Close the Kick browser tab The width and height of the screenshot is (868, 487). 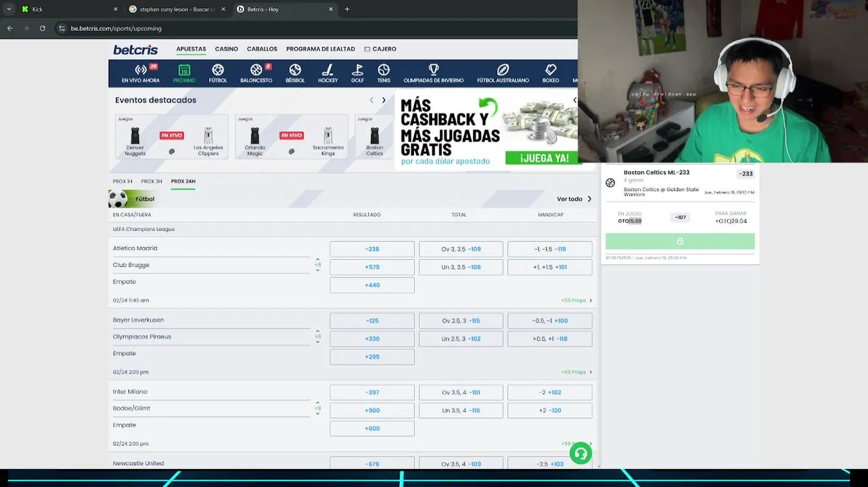tap(116, 9)
